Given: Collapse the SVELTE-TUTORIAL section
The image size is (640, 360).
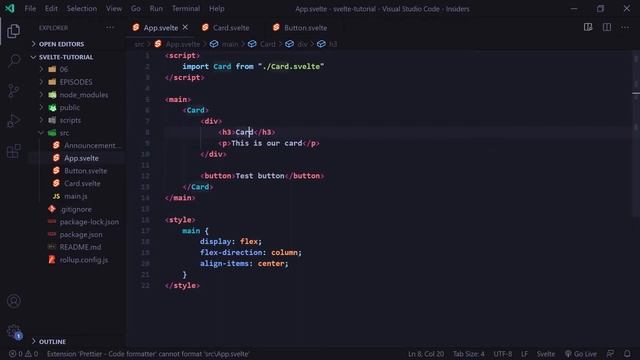Looking at the screenshot, I should point(66,57).
